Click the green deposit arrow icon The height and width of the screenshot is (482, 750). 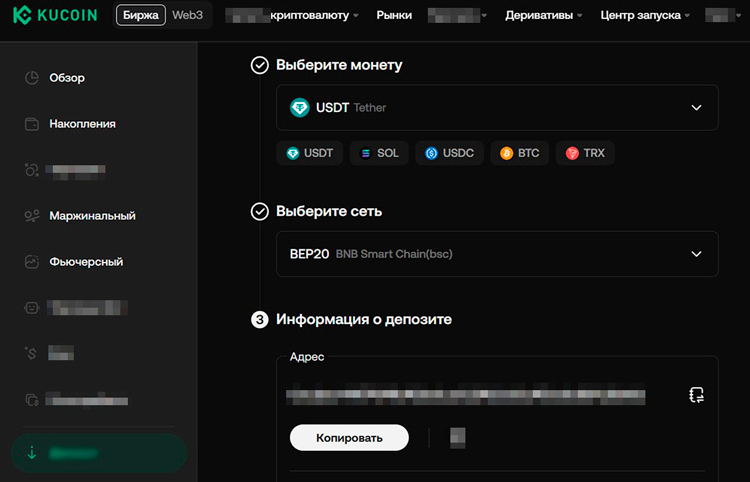[32, 453]
